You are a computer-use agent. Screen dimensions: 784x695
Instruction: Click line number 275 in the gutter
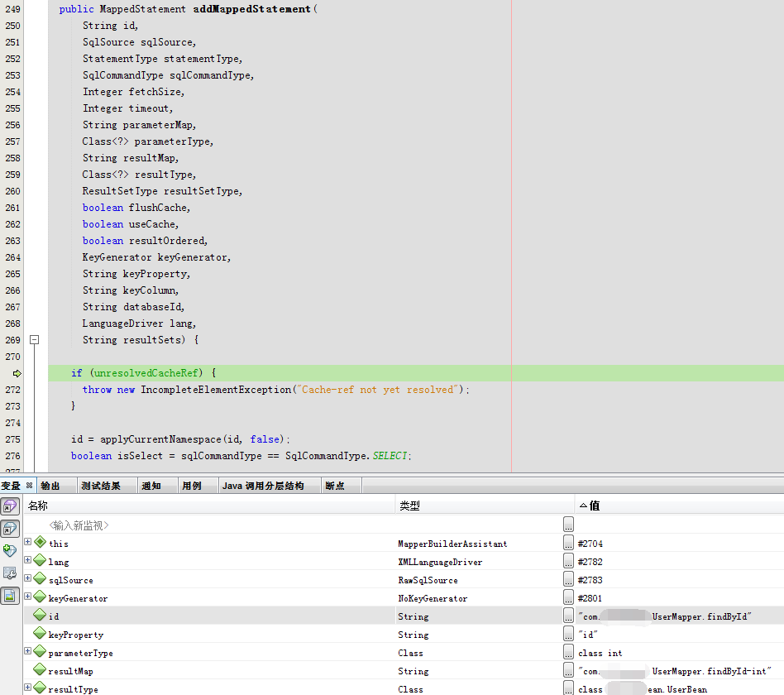[12, 439]
